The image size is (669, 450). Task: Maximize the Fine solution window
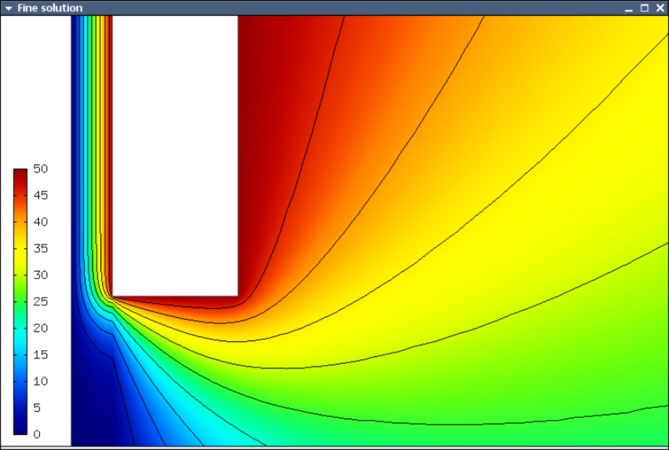point(644,8)
